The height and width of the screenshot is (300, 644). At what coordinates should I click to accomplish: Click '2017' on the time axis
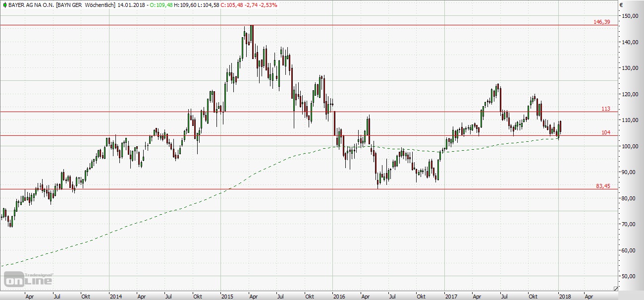(x=451, y=297)
